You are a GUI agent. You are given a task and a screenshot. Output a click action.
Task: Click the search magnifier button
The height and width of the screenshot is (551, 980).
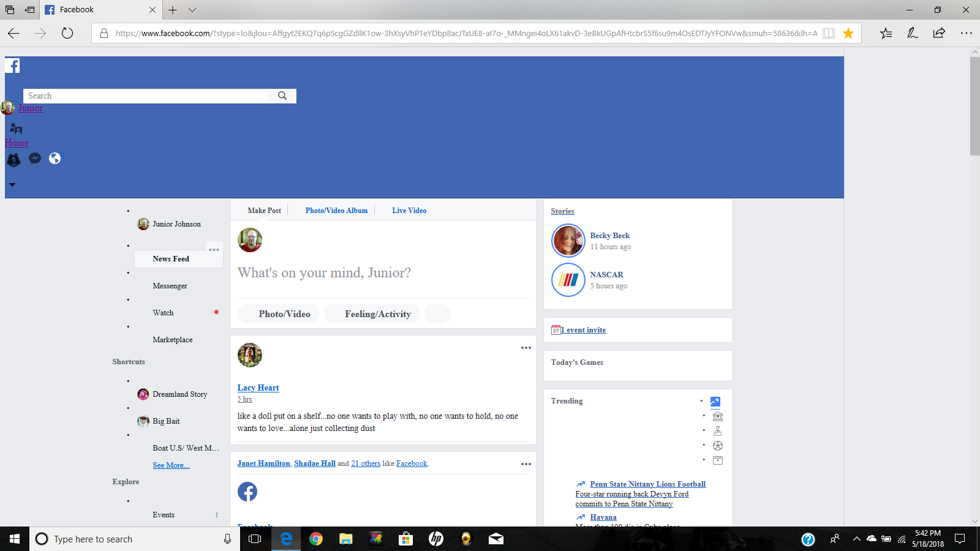tap(282, 96)
